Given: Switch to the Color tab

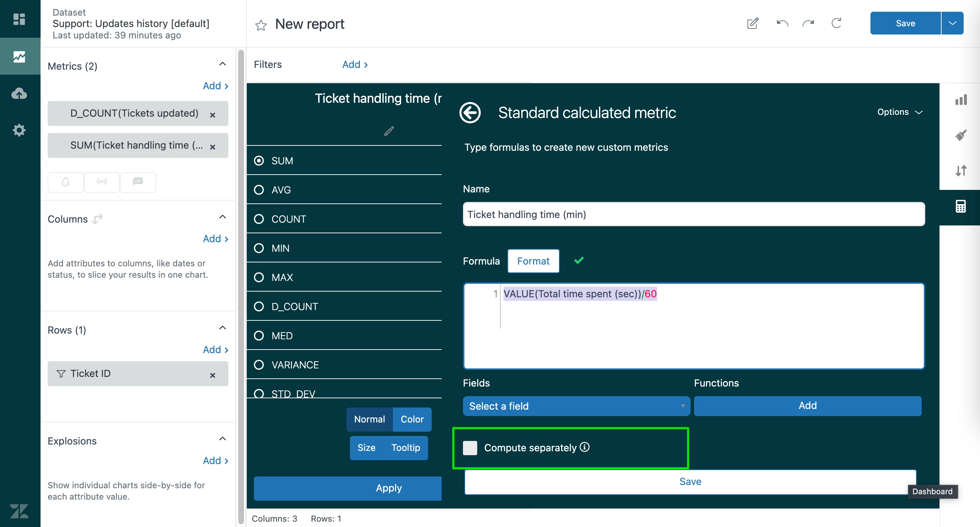Looking at the screenshot, I should pos(412,419).
